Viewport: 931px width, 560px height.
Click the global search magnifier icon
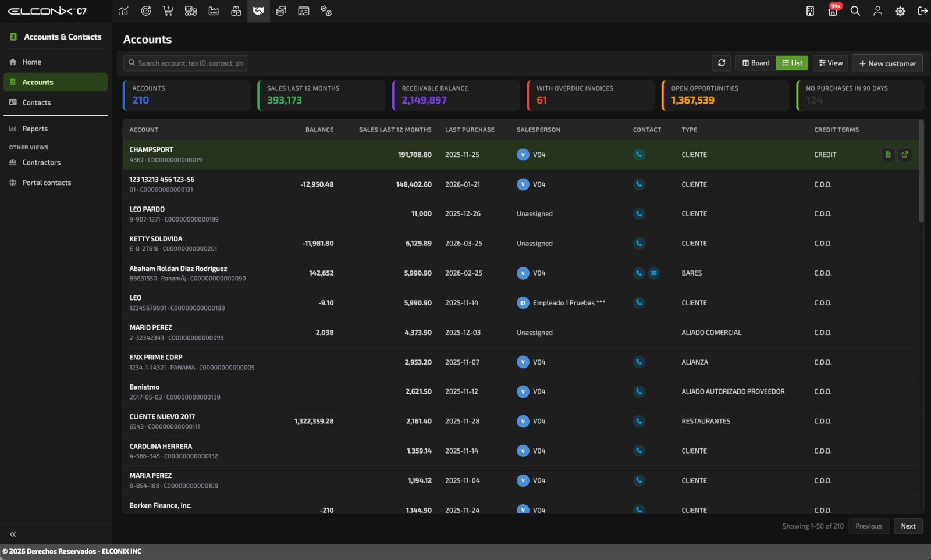[x=855, y=11]
